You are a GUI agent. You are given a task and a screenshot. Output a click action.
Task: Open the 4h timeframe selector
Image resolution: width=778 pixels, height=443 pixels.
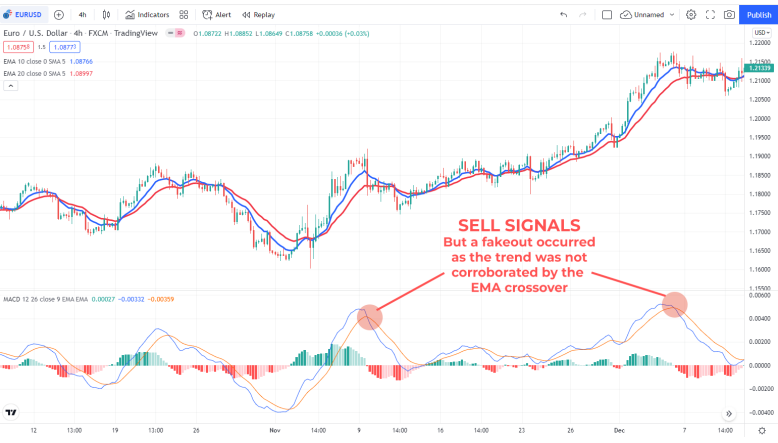point(82,15)
